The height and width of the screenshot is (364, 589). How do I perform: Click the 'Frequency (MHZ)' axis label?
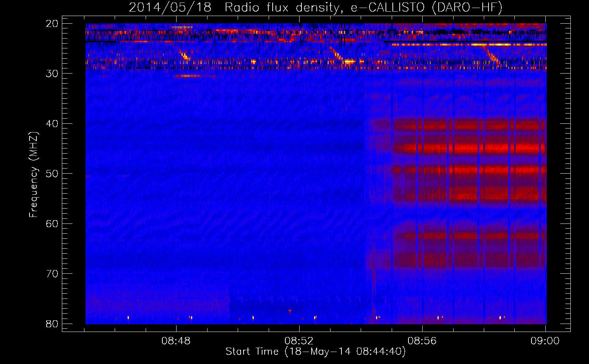pyautogui.click(x=33, y=175)
